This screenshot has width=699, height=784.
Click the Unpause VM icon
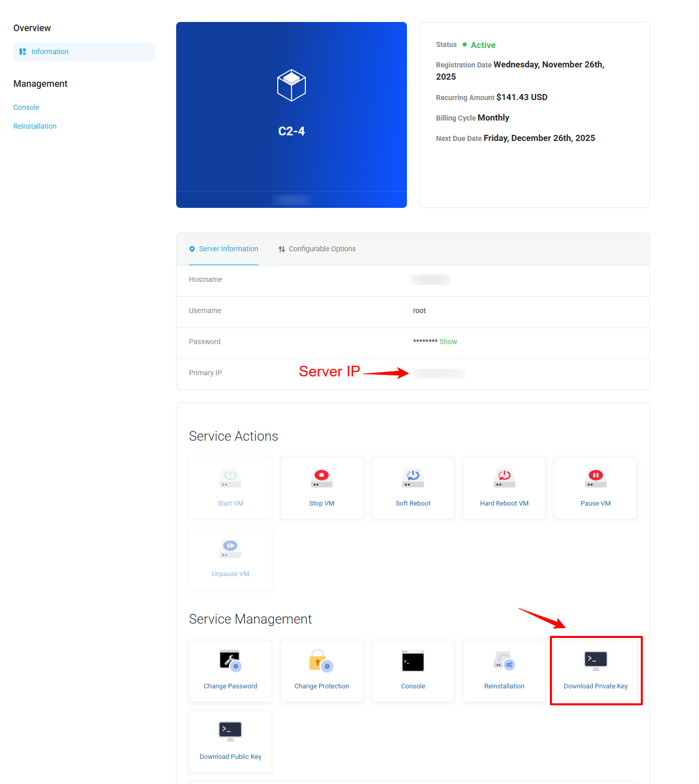click(x=230, y=549)
